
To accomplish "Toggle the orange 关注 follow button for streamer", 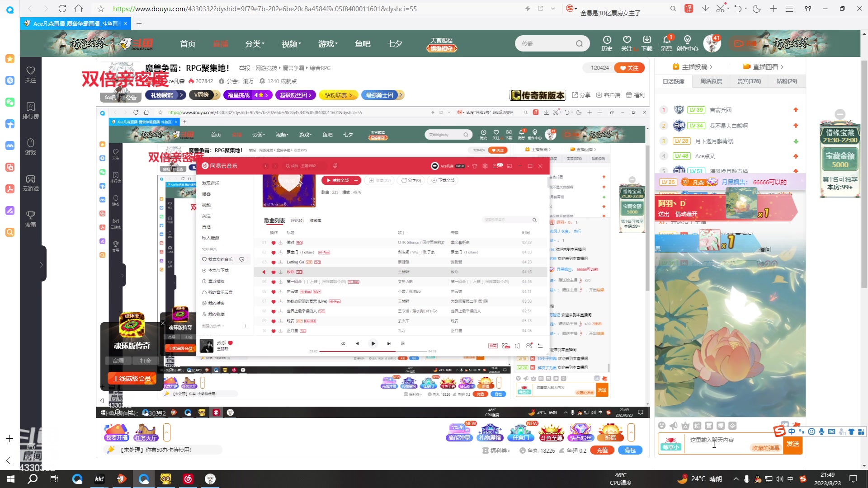I will (629, 68).
